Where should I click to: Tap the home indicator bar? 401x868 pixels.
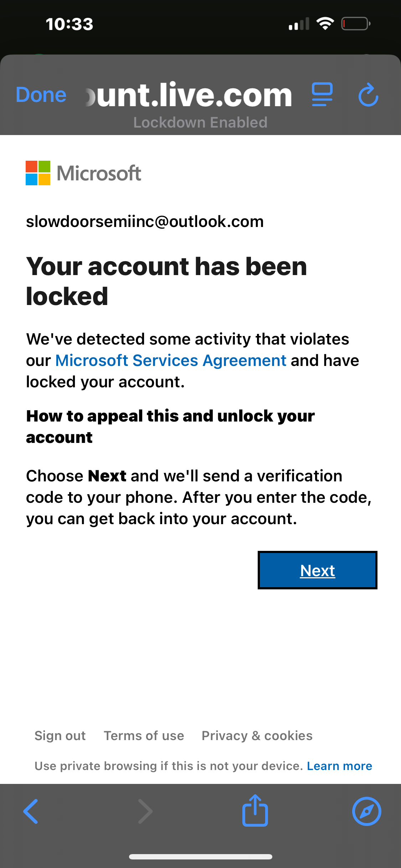[x=201, y=857]
